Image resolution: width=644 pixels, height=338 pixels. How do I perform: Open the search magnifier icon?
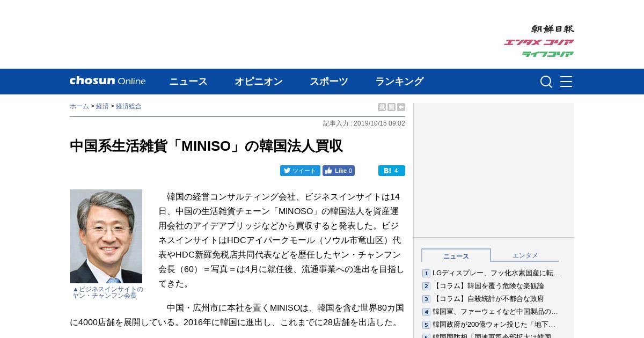point(546,82)
